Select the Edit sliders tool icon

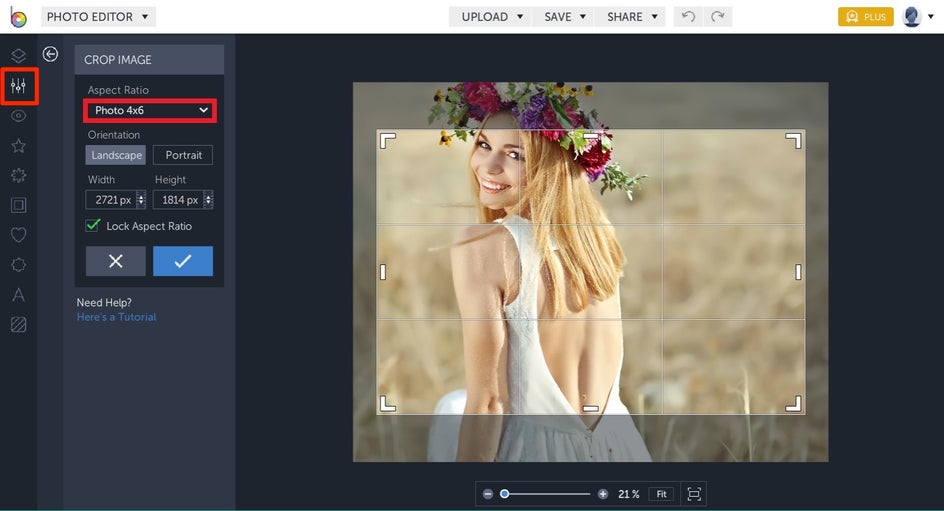(x=19, y=86)
